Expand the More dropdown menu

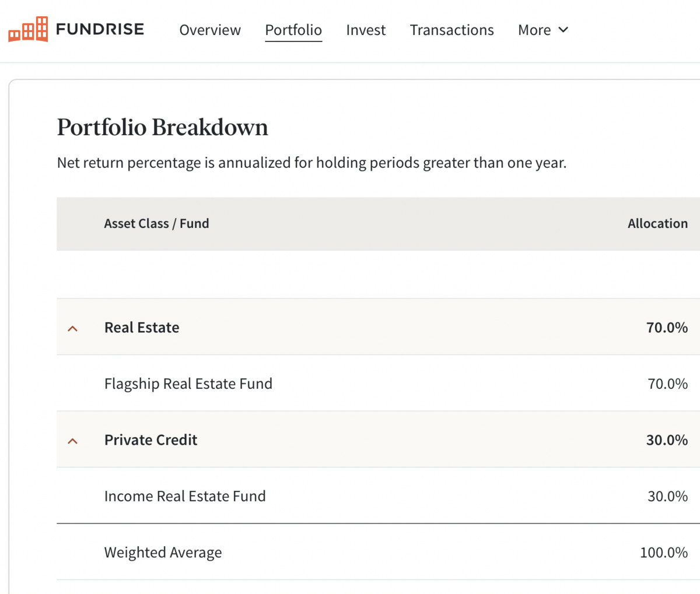click(x=543, y=30)
